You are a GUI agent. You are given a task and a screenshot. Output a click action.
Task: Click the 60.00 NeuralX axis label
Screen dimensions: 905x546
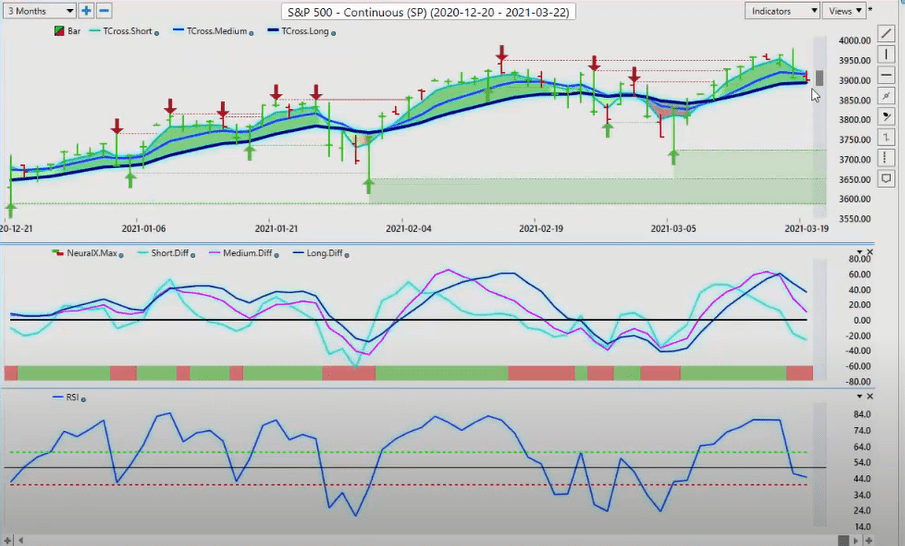[x=859, y=274]
